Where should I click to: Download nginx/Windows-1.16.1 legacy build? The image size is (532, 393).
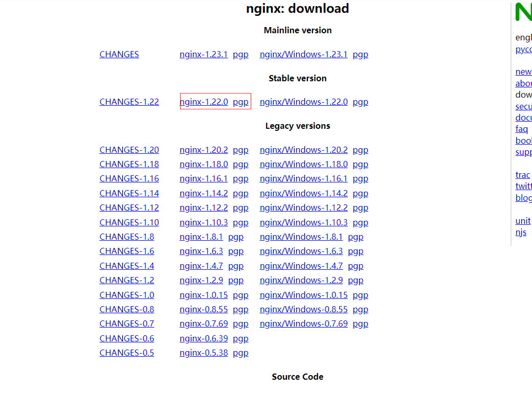pos(303,179)
